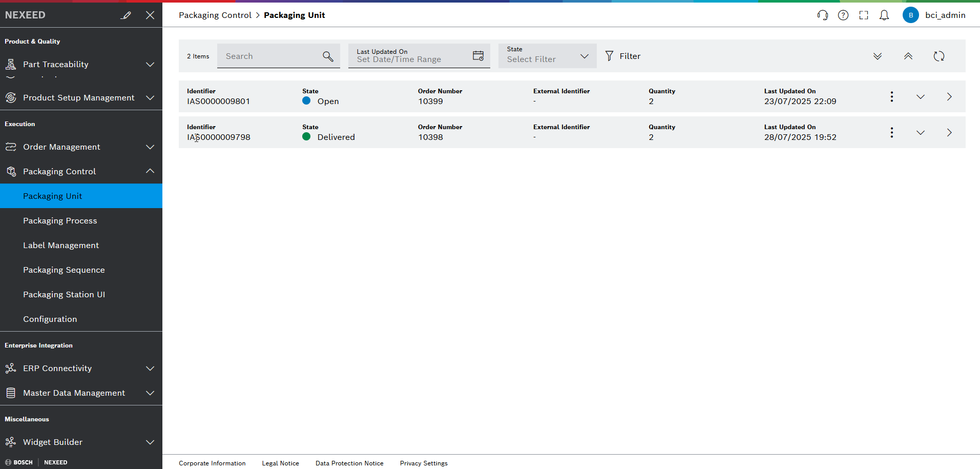The image size is (980, 469).
Task: Close the navigation sidebar with the X
Action: [x=150, y=15]
